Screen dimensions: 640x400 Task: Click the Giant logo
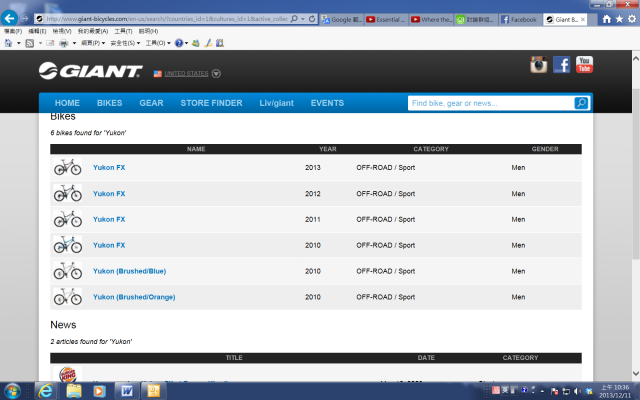tap(91, 71)
